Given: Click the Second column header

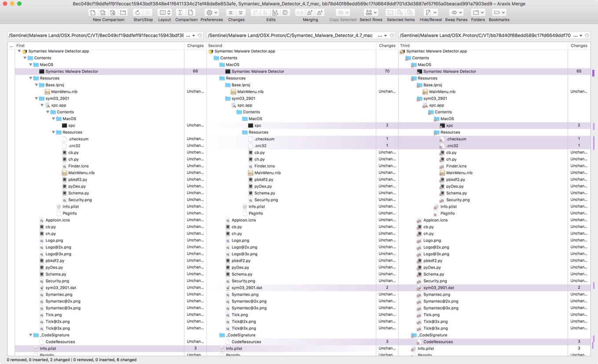Looking at the screenshot, I should (291, 45).
